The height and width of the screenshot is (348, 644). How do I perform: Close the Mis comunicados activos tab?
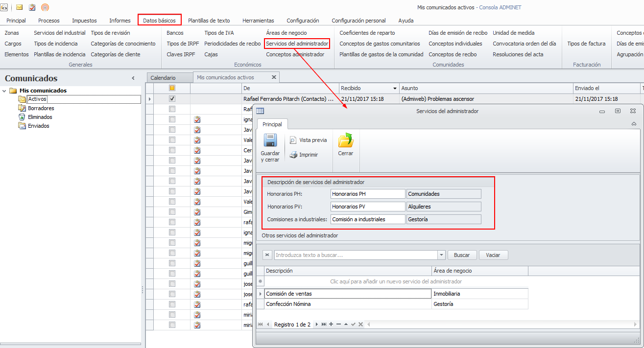coord(274,77)
